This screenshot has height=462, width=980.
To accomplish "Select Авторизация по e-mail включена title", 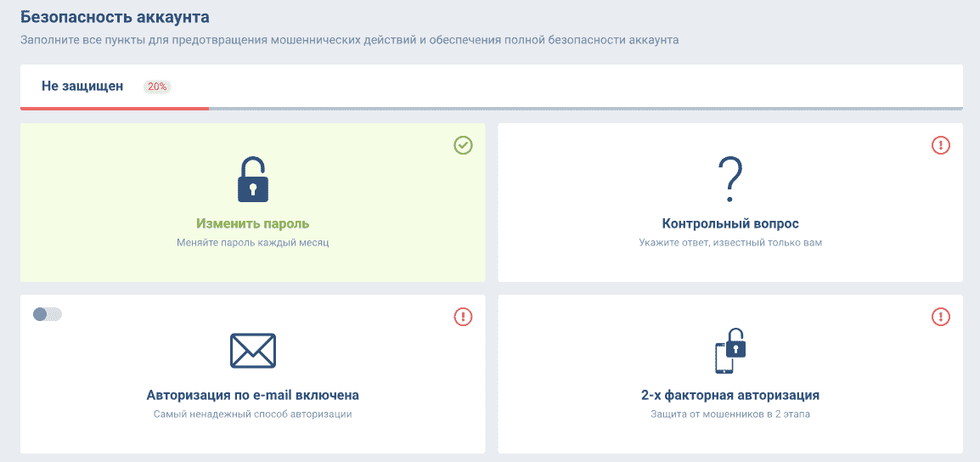I will click(252, 395).
